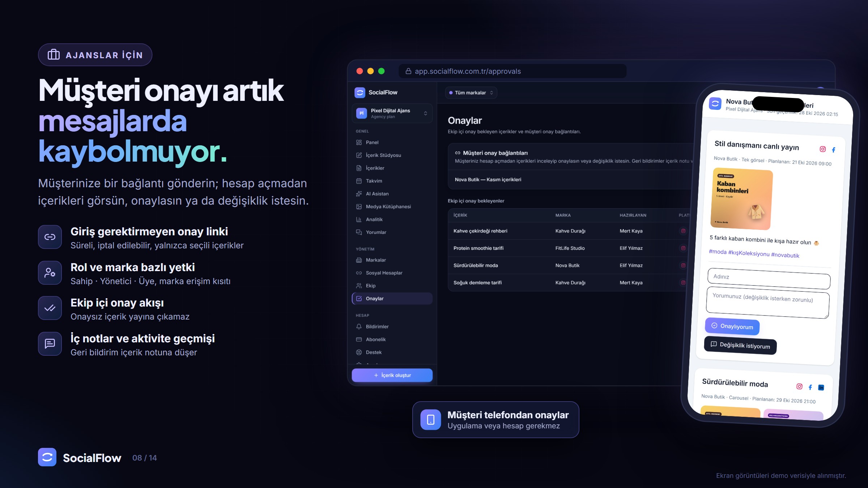Image resolution: width=868 pixels, height=488 pixels.
Task: Click the Müşteri telefondan onaylar phone icon
Action: click(x=430, y=420)
